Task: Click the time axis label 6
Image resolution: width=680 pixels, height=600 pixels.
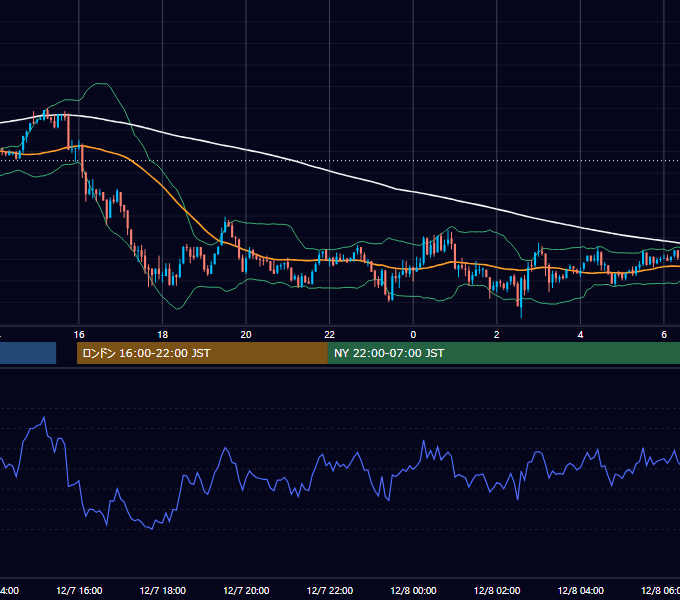Action: [664, 335]
